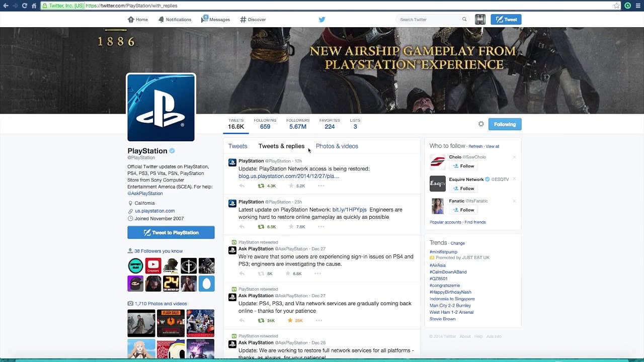Click Tweet to PlayStation button
Viewport: 644px width, 362px height.
(x=171, y=232)
